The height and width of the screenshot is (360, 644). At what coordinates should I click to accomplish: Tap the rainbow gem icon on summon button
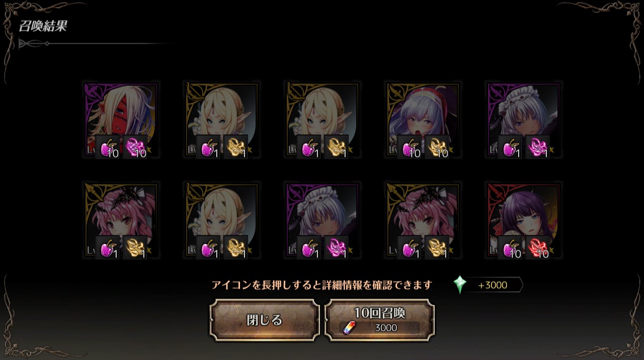click(349, 328)
